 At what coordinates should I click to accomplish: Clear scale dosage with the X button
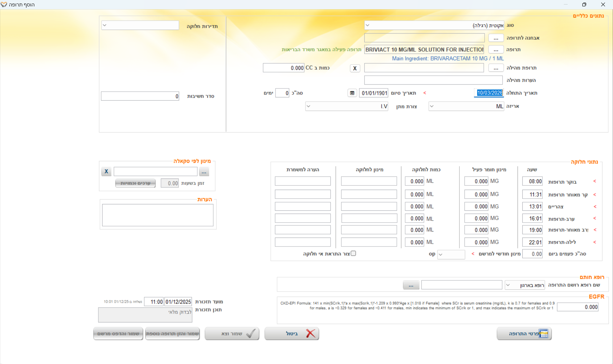[106, 171]
